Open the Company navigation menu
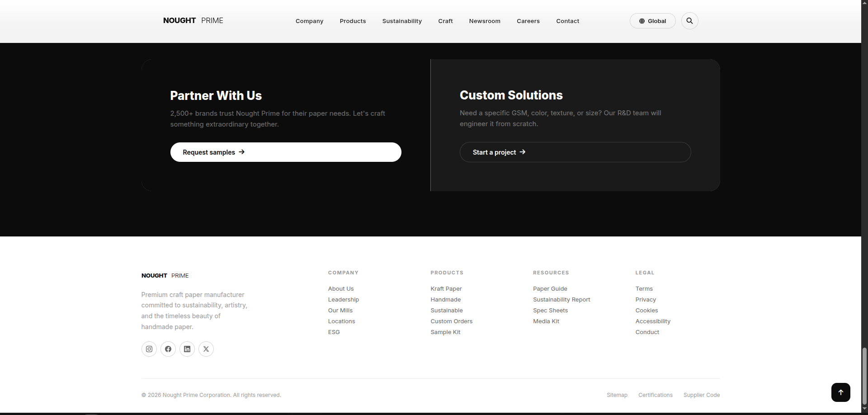The height and width of the screenshot is (415, 868). (x=309, y=21)
